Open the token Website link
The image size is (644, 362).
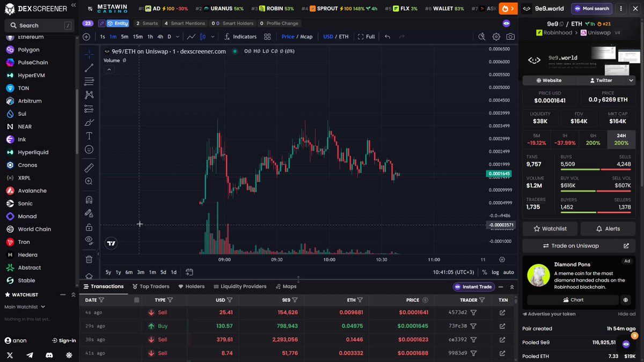[548, 80]
